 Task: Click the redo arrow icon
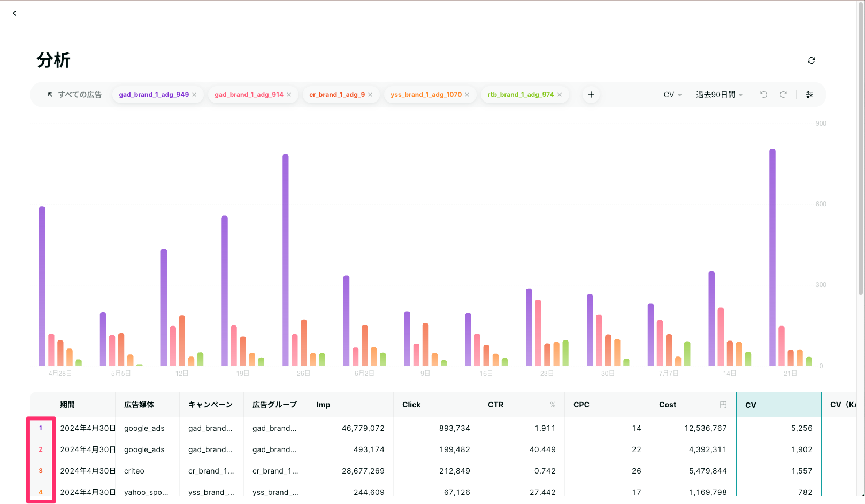(x=783, y=95)
